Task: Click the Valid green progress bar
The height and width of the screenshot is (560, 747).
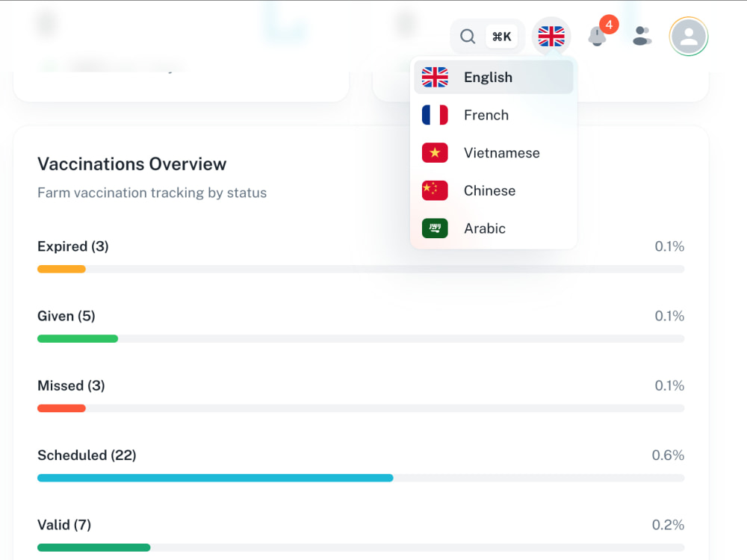Action: point(94,547)
